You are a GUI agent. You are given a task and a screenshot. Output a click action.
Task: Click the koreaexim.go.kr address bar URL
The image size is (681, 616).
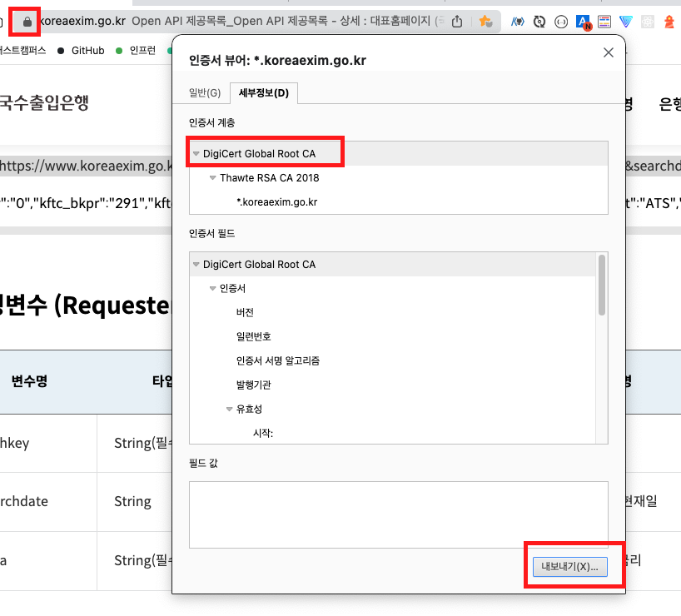coord(82,21)
